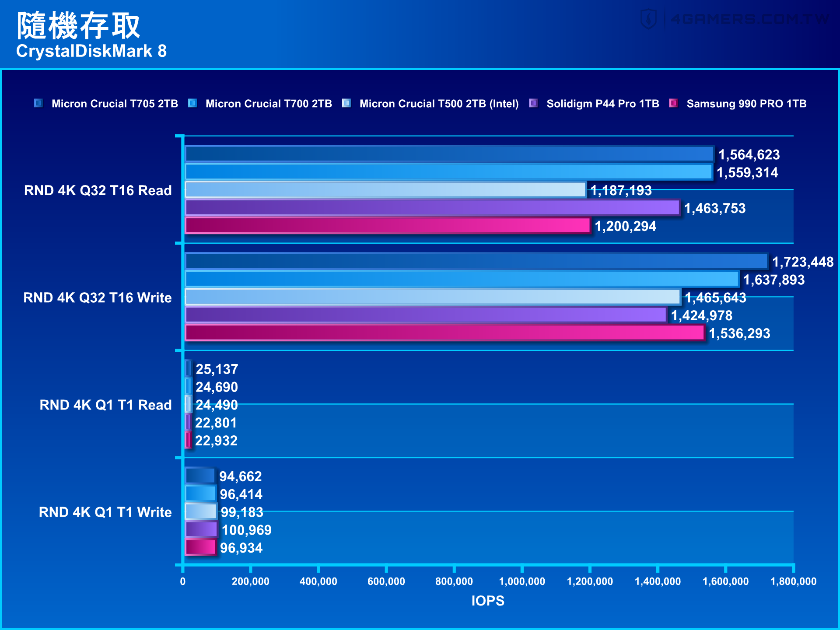Click the Solidigm P44 Pro 1TB legend swatch
Viewport: 840px width, 630px height.
533,103
